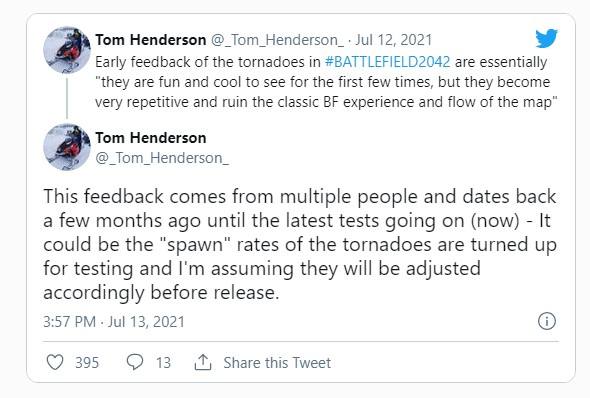This screenshot has width=590, height=398.
Task: View the 395 likes count
Action: coord(87,363)
